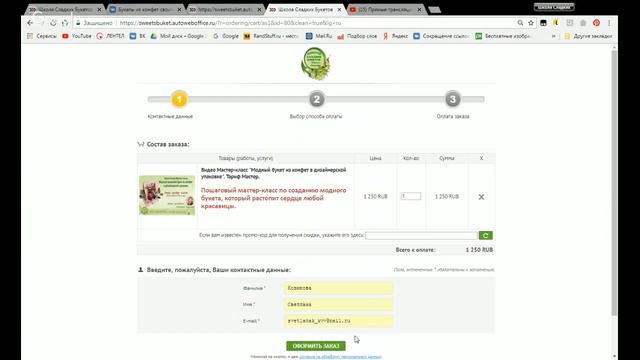Click the Имя input field
Viewport: 640px width, 360px height.
pyautogui.click(x=338, y=304)
